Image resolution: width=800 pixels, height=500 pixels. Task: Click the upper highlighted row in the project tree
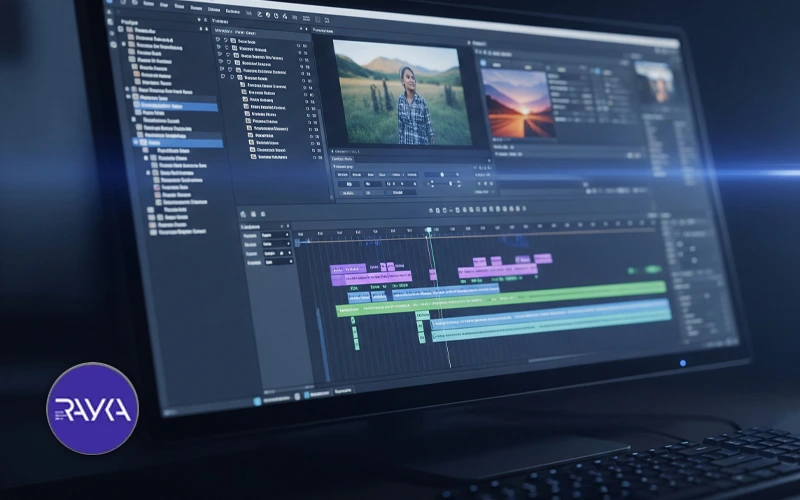[x=175, y=106]
